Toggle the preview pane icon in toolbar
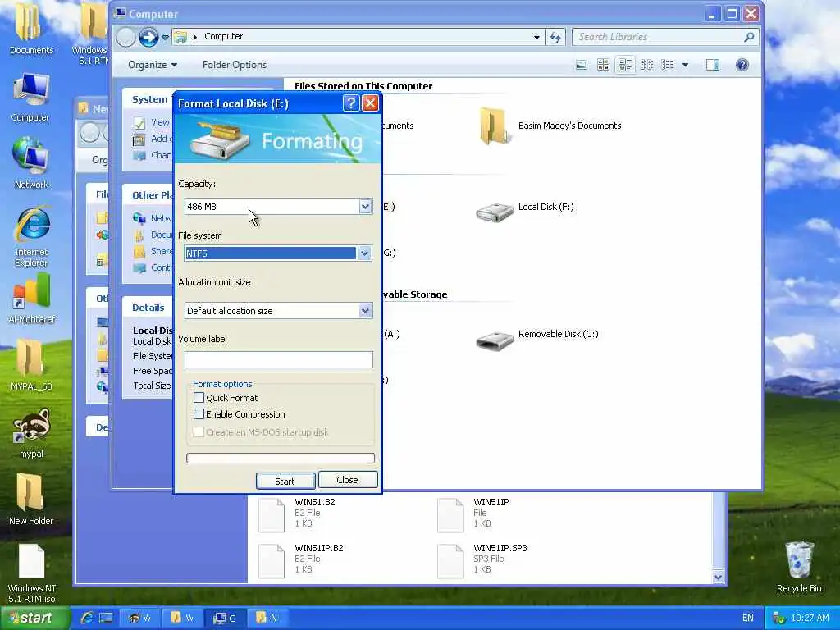This screenshot has width=840, height=630. coord(713,65)
